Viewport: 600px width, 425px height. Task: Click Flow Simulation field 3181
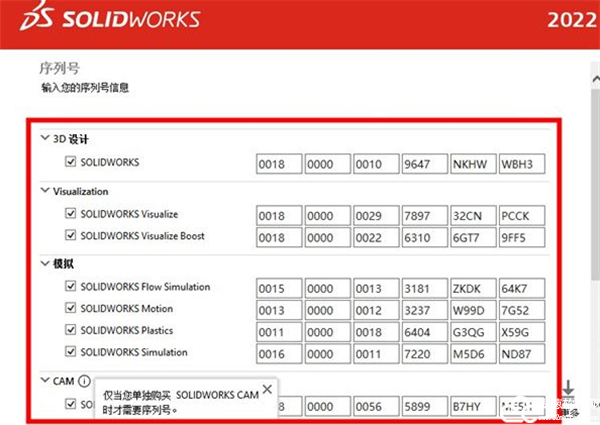pos(425,288)
